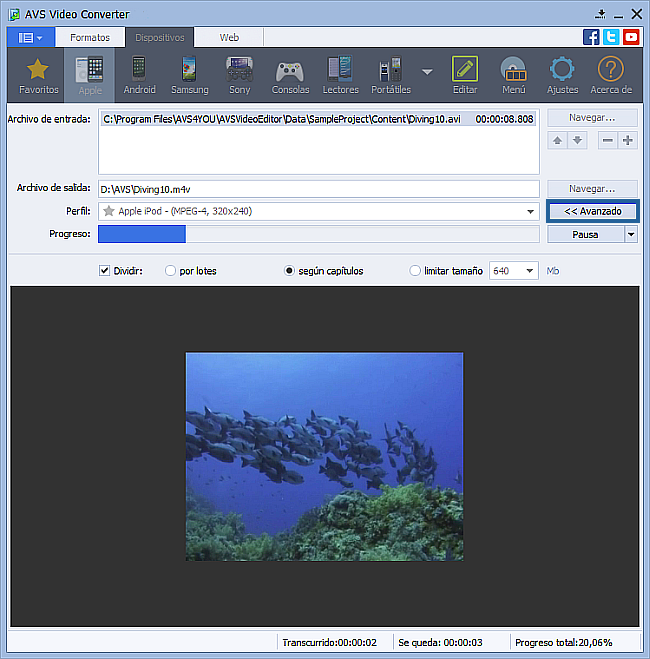650x659 pixels.
Task: Choose the Samsung device icon
Action: (x=189, y=75)
